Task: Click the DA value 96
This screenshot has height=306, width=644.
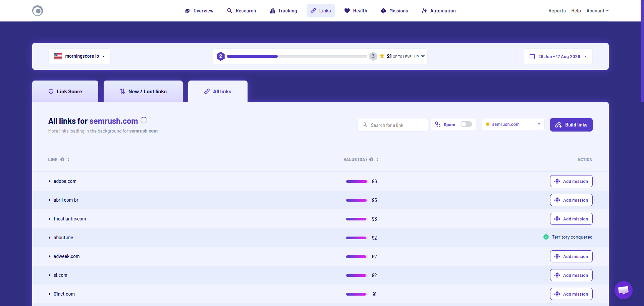Action: [x=374, y=182]
